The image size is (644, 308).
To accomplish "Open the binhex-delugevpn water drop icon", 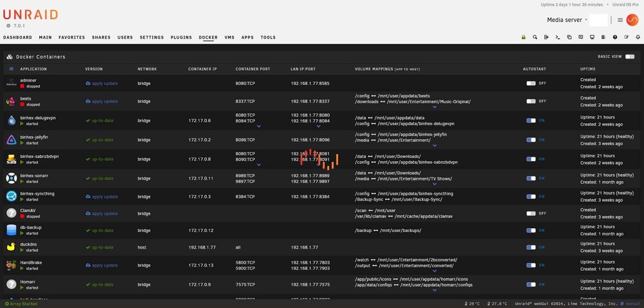I will coord(11,120).
